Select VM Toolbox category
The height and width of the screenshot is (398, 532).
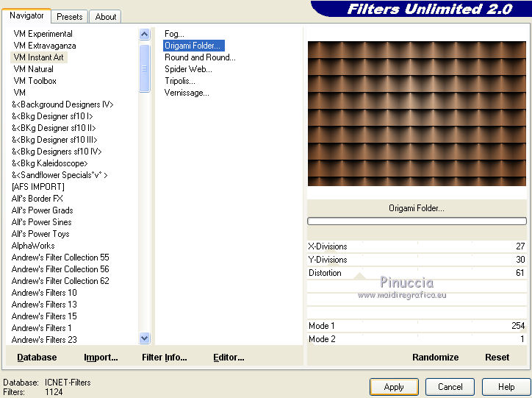[35, 81]
